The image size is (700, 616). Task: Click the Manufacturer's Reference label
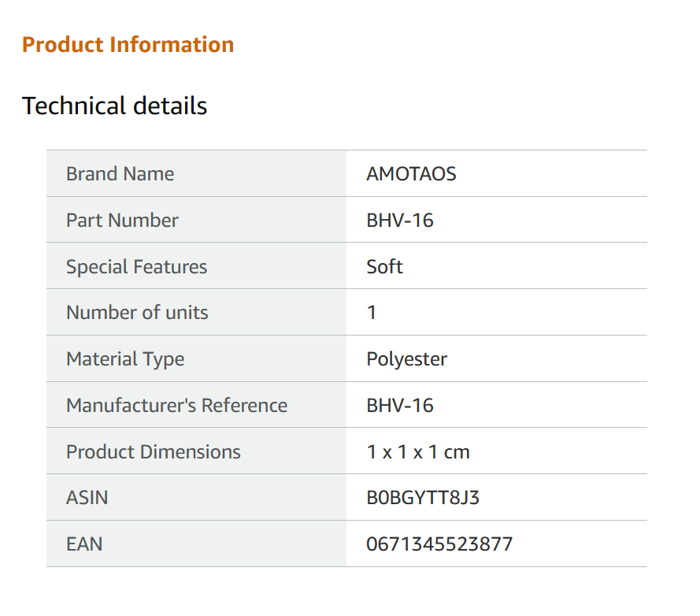(176, 406)
